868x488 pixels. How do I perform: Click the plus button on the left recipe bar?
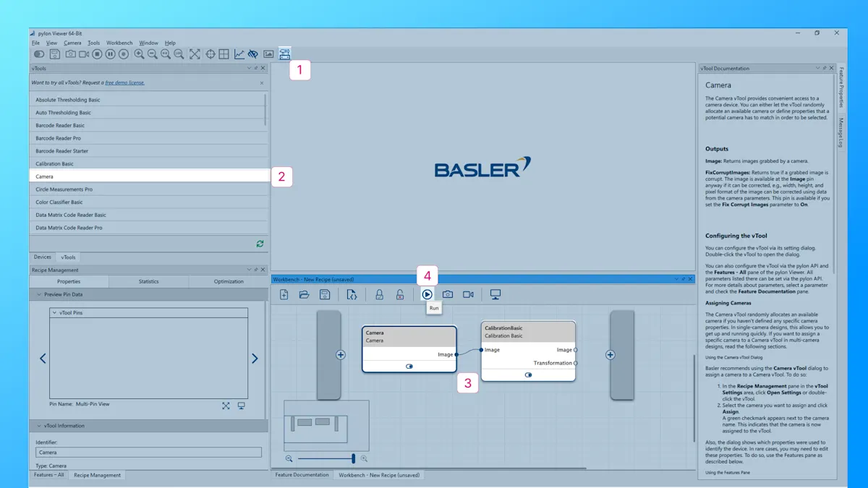click(341, 355)
